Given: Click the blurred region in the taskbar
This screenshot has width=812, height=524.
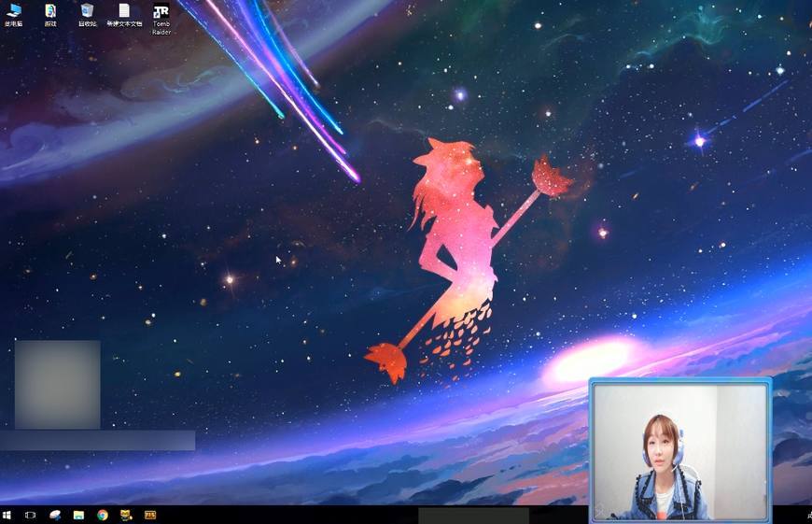Looking at the screenshot, I should (x=473, y=516).
